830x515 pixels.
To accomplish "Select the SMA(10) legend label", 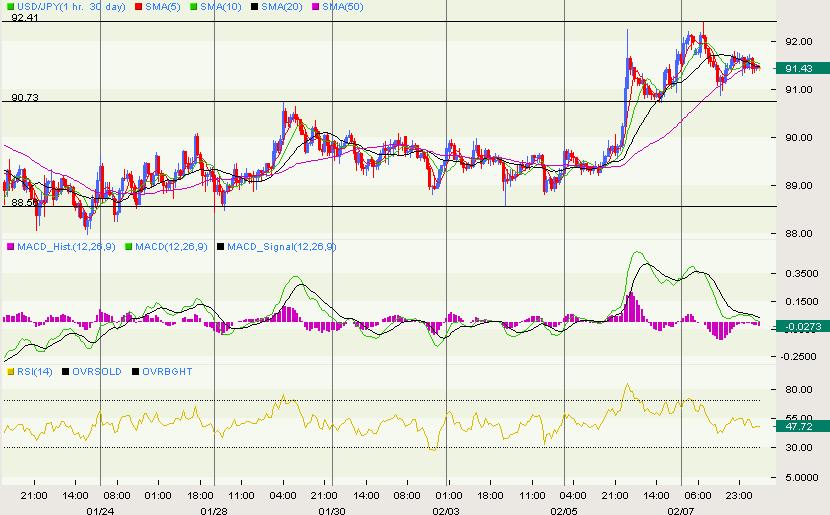I will 221,7.
